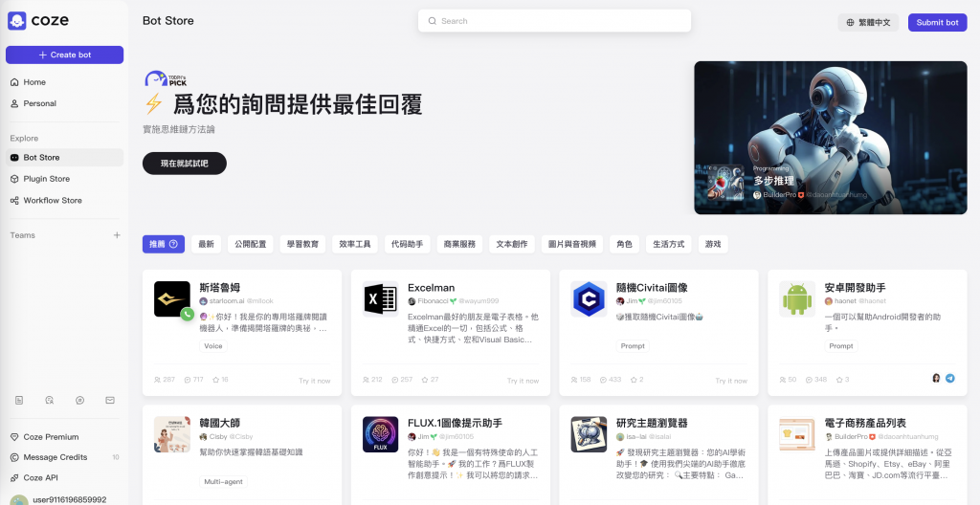Open Plugin Store in the sidebar
Screen dimensions: 980x505
[x=64, y=179]
